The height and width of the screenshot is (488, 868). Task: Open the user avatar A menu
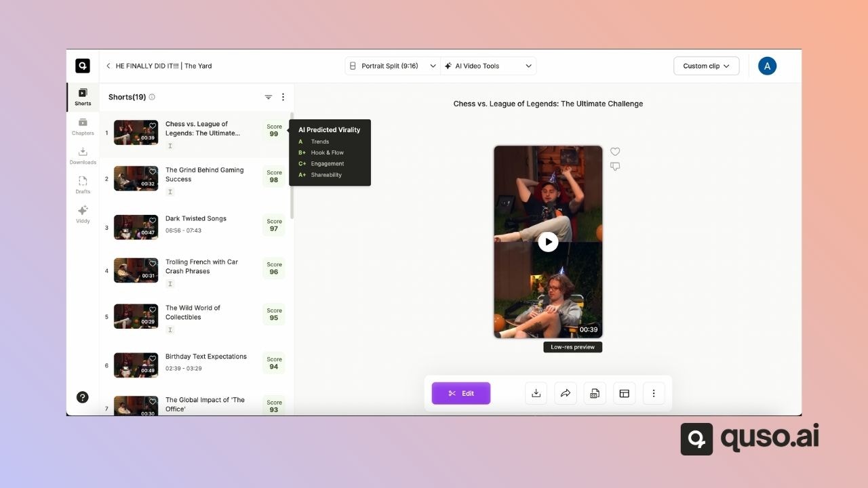click(767, 66)
